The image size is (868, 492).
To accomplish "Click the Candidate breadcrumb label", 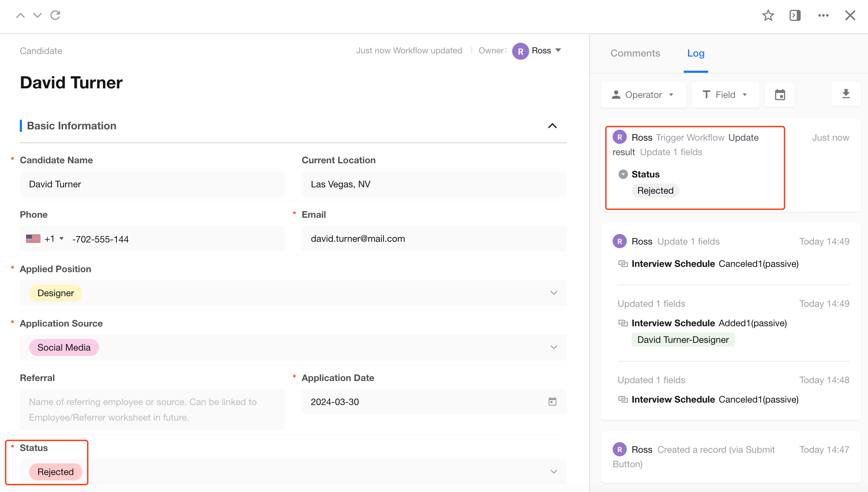I will coord(41,51).
